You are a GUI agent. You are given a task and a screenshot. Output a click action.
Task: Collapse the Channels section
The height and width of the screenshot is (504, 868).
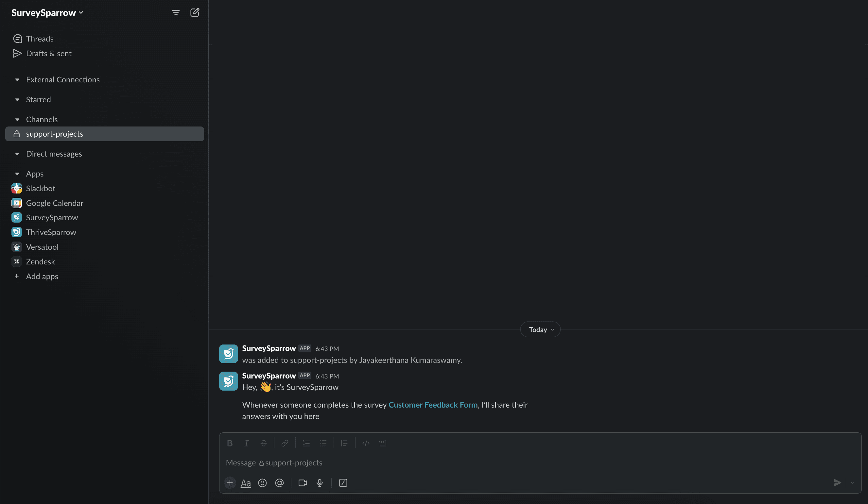(x=17, y=119)
